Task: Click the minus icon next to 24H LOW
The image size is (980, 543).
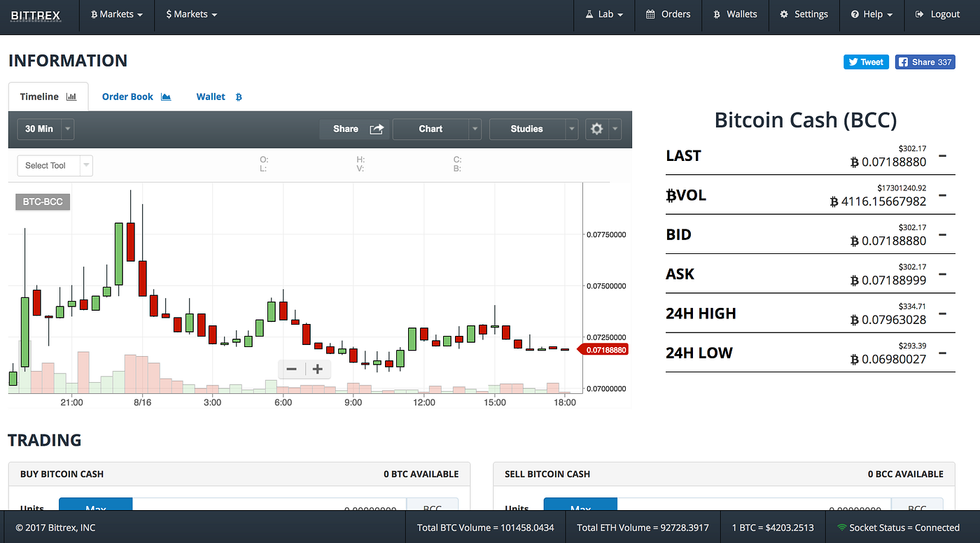Action: coord(942,352)
